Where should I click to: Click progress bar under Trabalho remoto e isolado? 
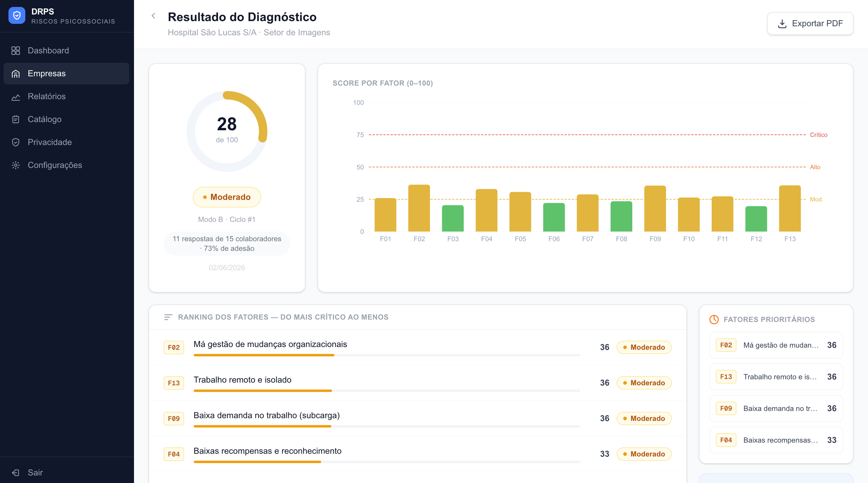(387, 391)
